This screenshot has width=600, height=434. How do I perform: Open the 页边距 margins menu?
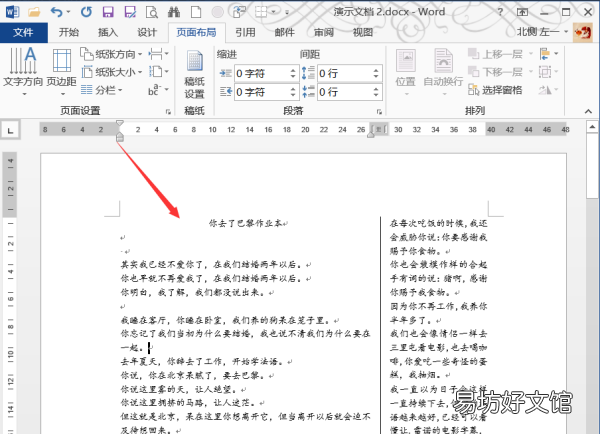62,72
